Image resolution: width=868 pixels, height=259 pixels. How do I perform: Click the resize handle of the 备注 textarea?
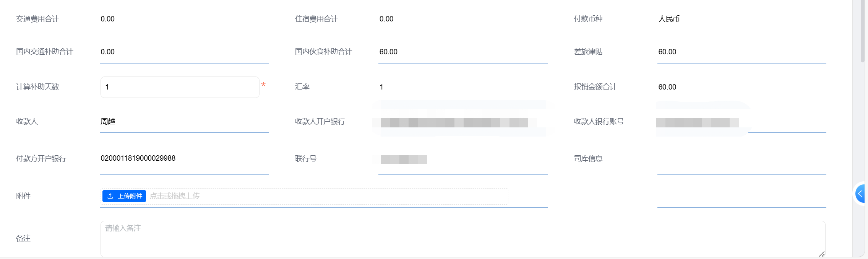click(821, 254)
